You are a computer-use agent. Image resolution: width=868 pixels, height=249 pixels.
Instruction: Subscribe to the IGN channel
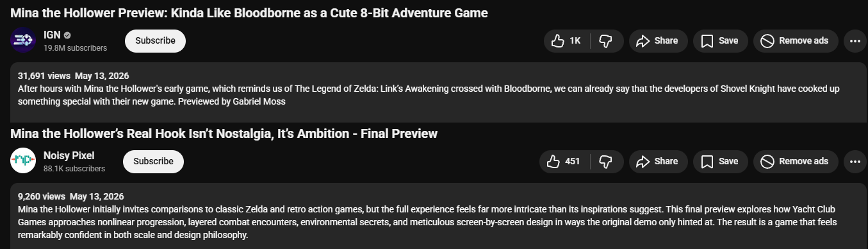pos(155,40)
